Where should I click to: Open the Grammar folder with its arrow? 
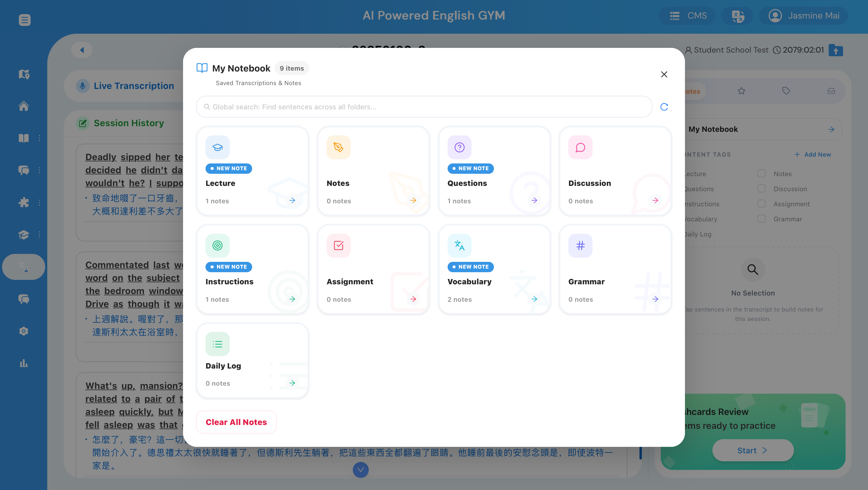pos(655,299)
